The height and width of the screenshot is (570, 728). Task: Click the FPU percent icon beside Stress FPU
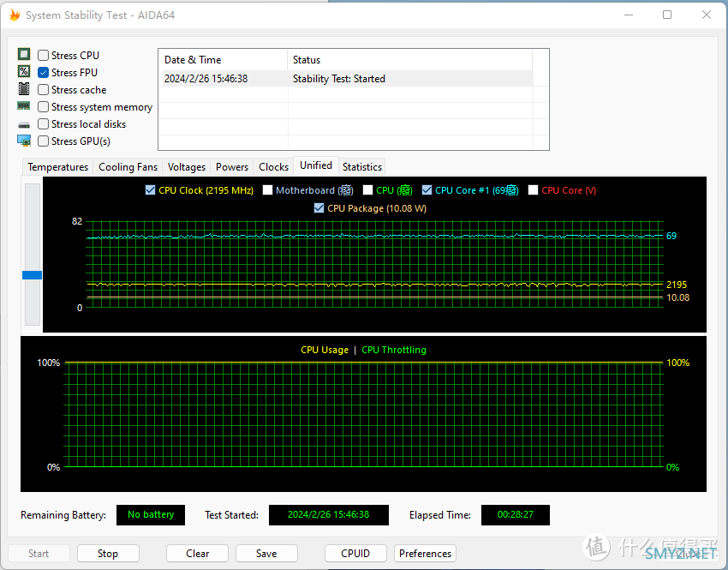pyautogui.click(x=24, y=71)
